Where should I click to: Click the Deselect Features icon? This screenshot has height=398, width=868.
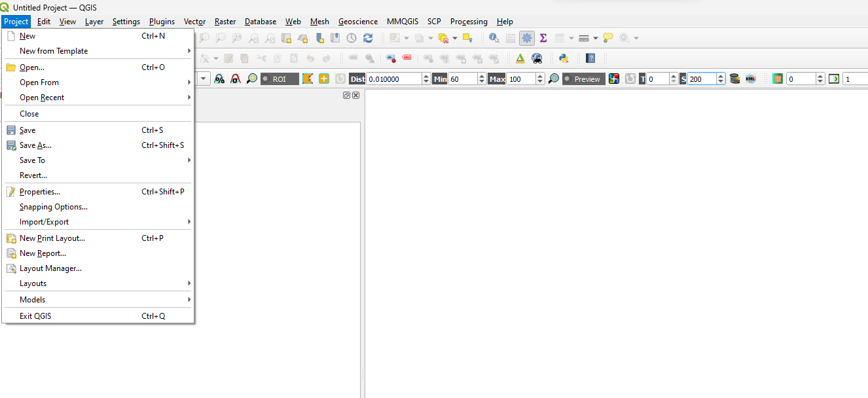443,39
